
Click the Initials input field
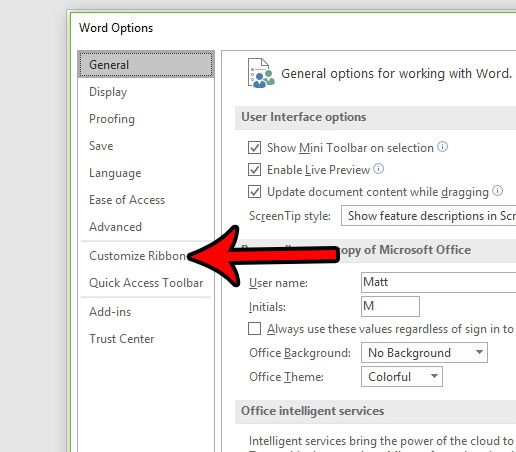click(x=390, y=306)
